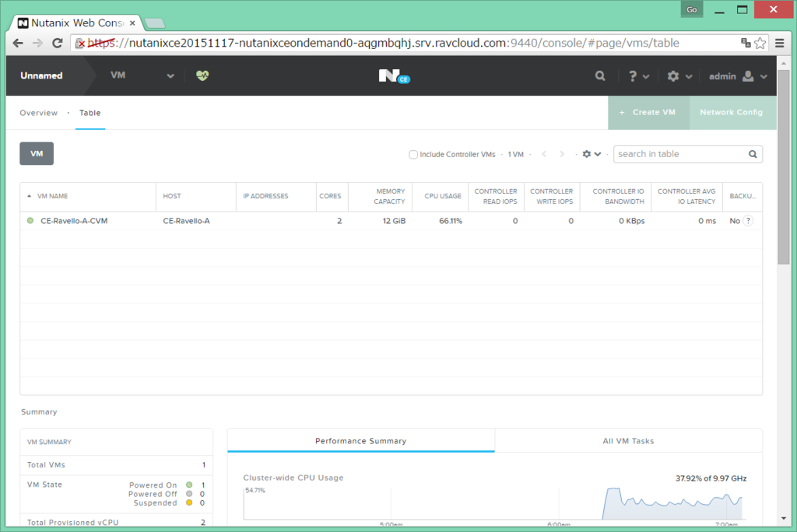Click the CONTROLLER AVG IO LATENCY header

click(x=686, y=196)
